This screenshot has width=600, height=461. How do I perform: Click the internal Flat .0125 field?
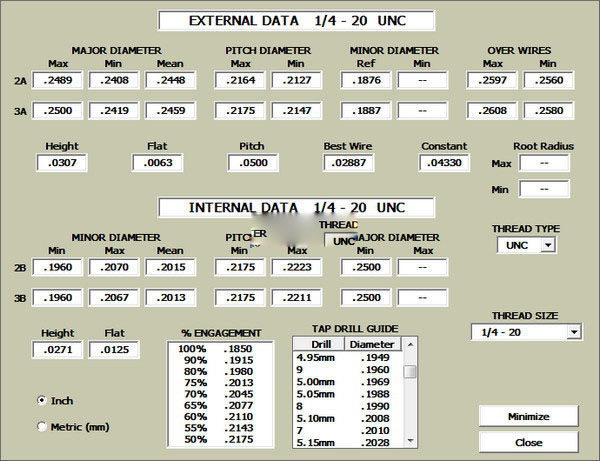(x=114, y=350)
